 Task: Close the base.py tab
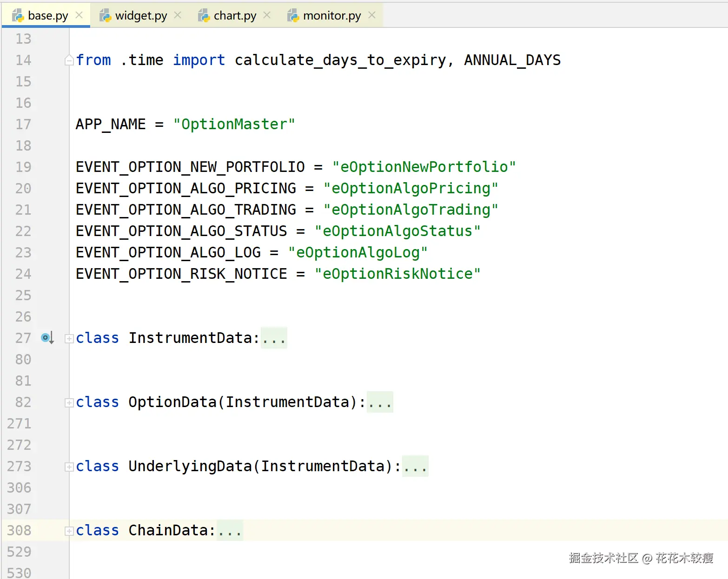(79, 15)
